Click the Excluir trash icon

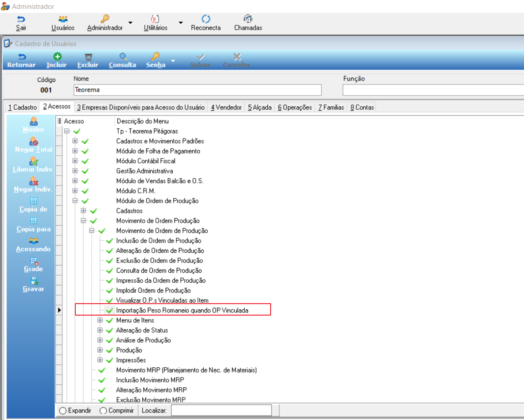(x=88, y=57)
